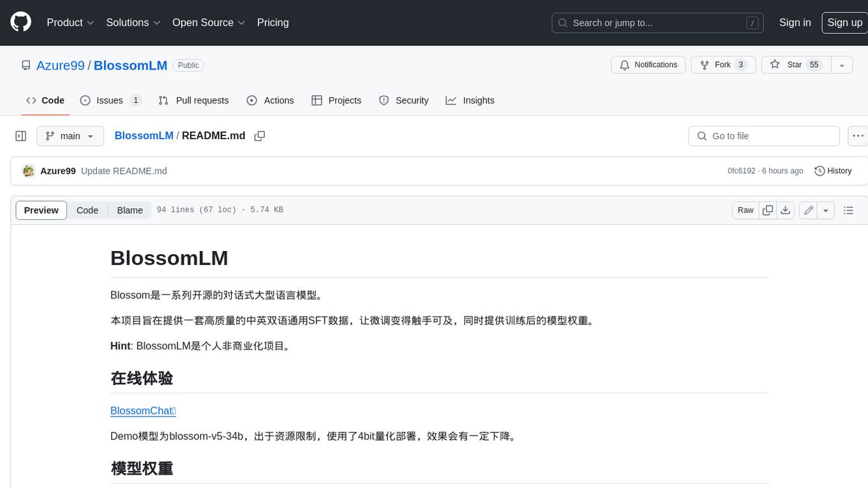The width and height of the screenshot is (868, 488).
Task: Click the Sign up button
Action: (844, 22)
